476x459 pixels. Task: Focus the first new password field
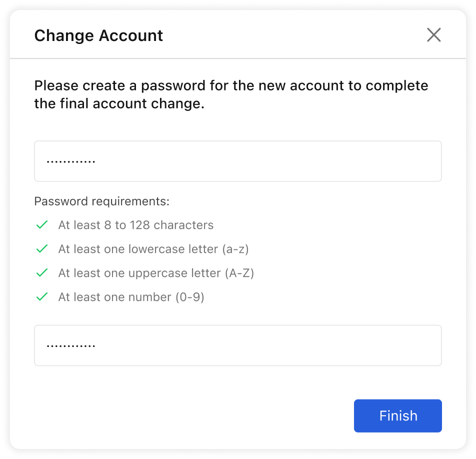237,161
